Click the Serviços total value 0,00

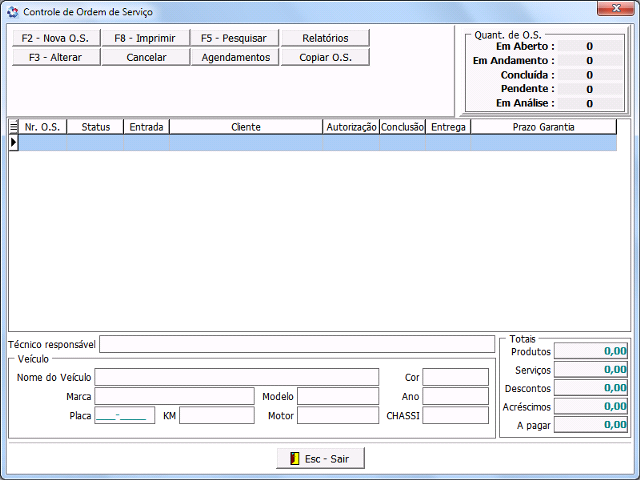pyautogui.click(x=591, y=369)
